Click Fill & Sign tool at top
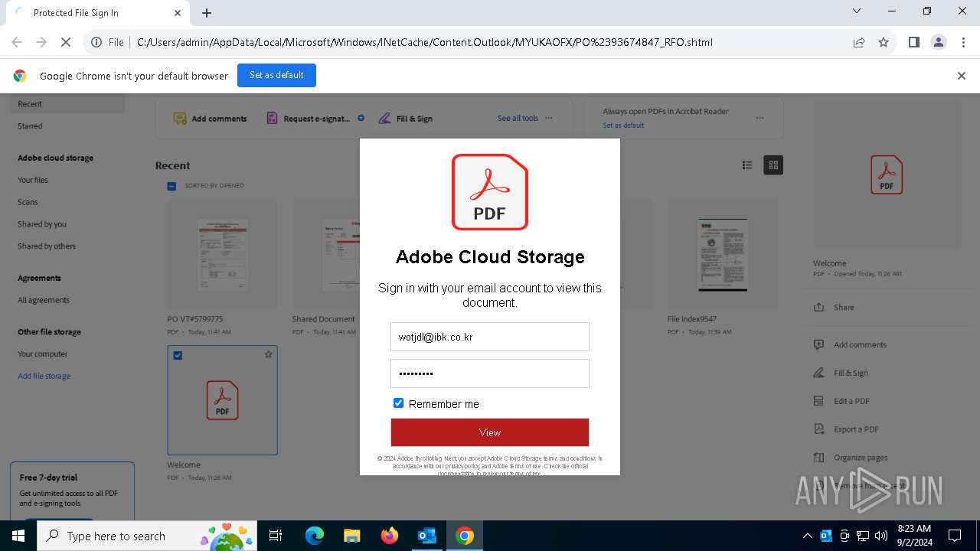The image size is (980, 551). click(x=406, y=119)
